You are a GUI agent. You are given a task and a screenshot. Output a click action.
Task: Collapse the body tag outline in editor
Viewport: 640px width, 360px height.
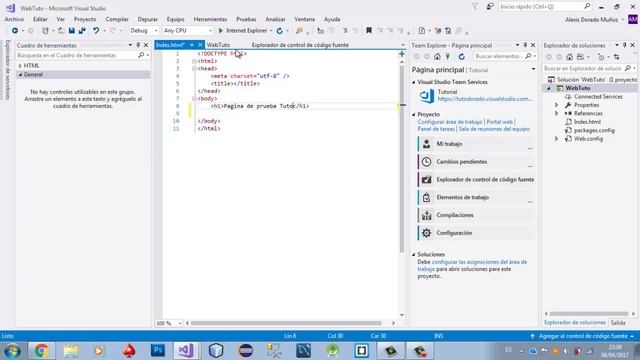194,98
